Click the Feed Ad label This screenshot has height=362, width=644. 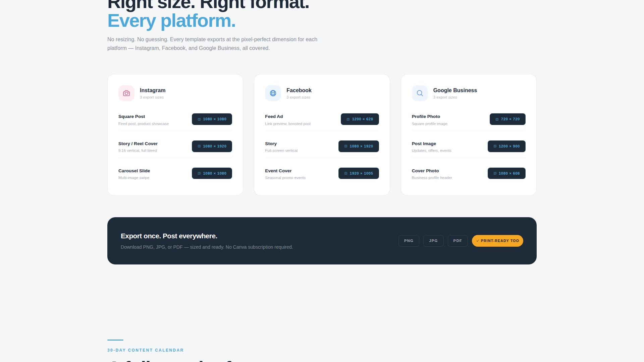[274, 117]
